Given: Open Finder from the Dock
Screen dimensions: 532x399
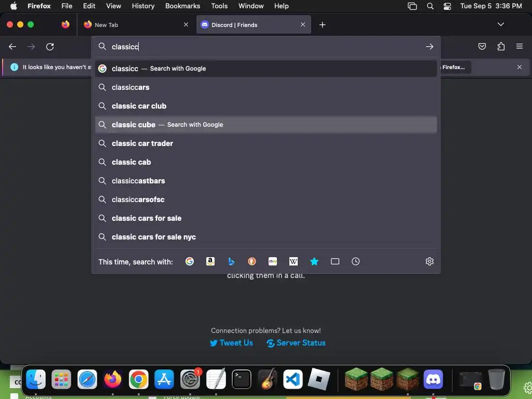Looking at the screenshot, I should coord(36,379).
